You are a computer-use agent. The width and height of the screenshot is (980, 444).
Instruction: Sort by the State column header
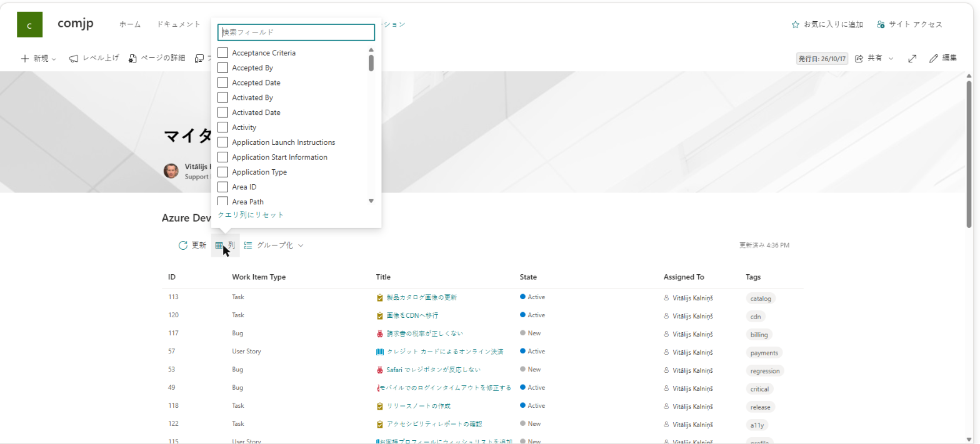click(x=528, y=277)
